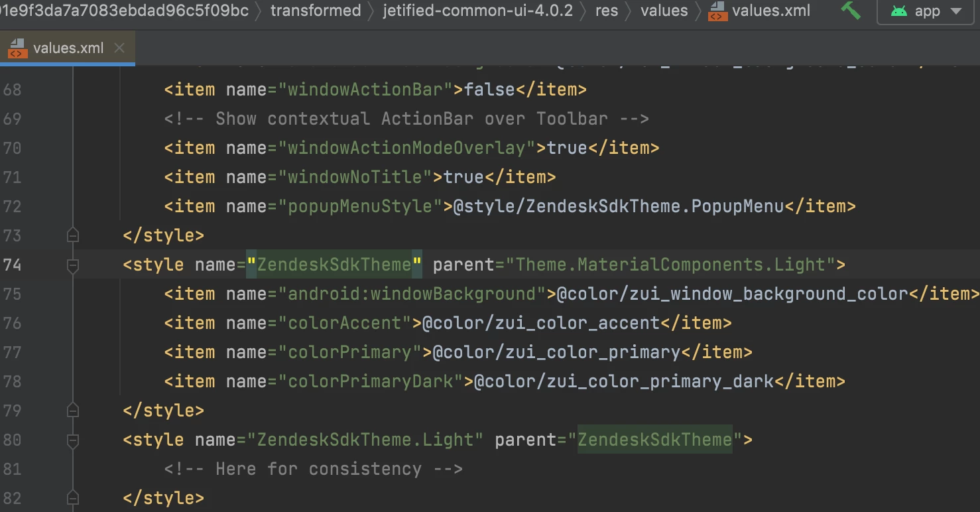Viewport: 980px width, 512px height.
Task: Click @style/ZendeskSdkTheme.PopupMenu reference
Action: pyautogui.click(x=619, y=206)
